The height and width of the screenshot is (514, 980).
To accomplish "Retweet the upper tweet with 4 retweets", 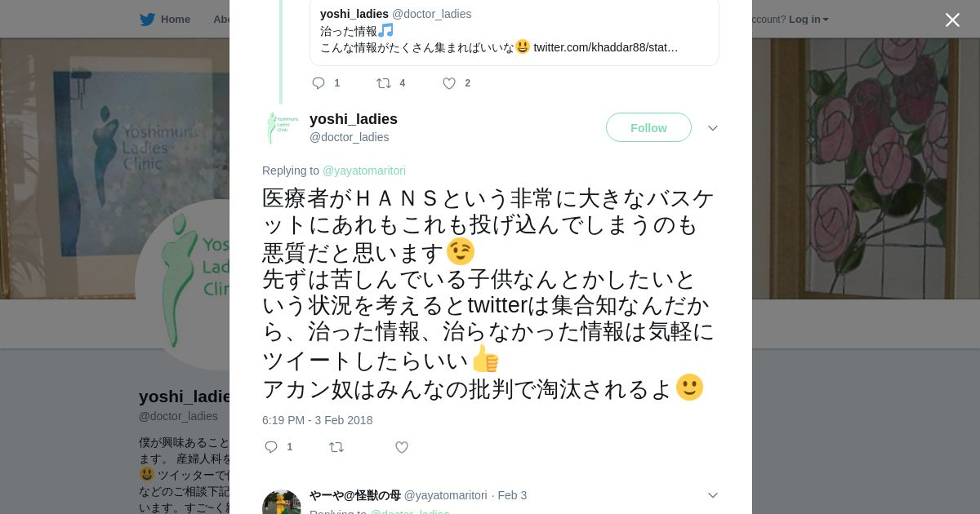I will pos(384,83).
